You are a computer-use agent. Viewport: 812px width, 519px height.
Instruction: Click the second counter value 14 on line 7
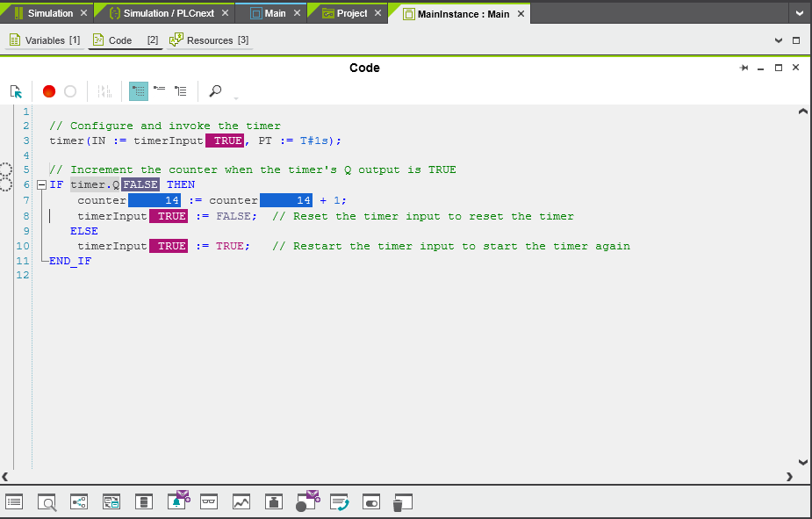(x=286, y=200)
